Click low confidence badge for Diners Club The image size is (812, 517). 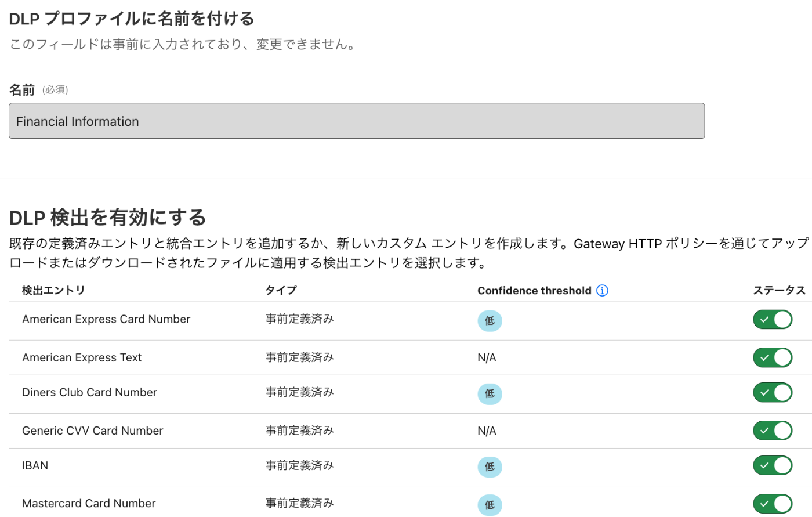click(490, 394)
